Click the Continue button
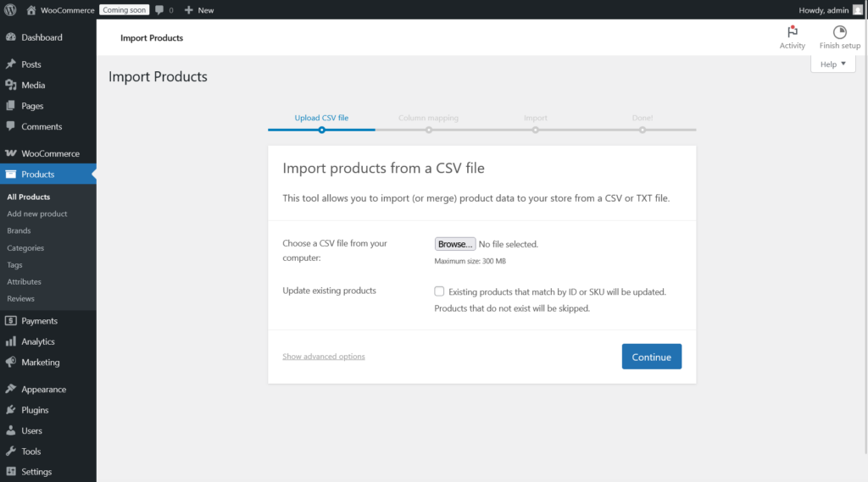The image size is (868, 482). (652, 357)
